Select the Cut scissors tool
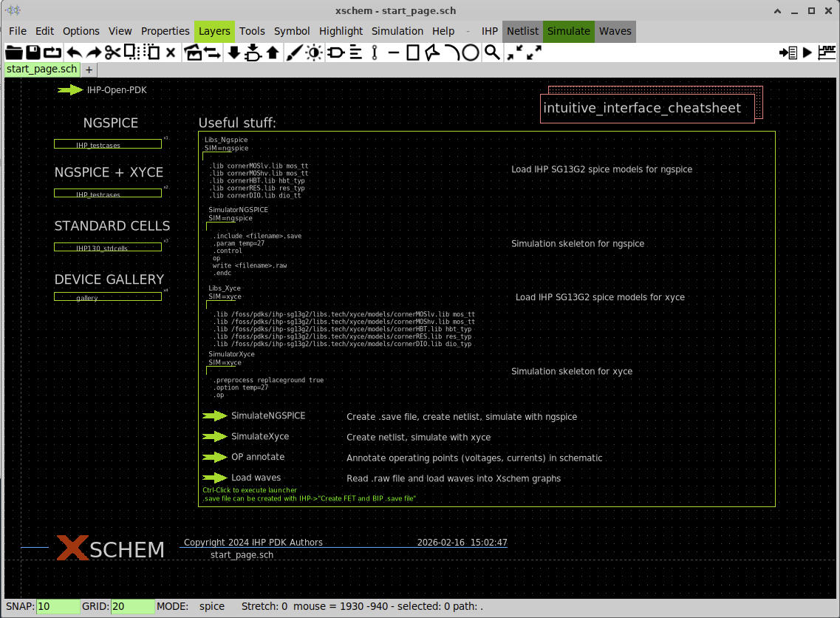Image resolution: width=840 pixels, height=618 pixels. point(112,52)
